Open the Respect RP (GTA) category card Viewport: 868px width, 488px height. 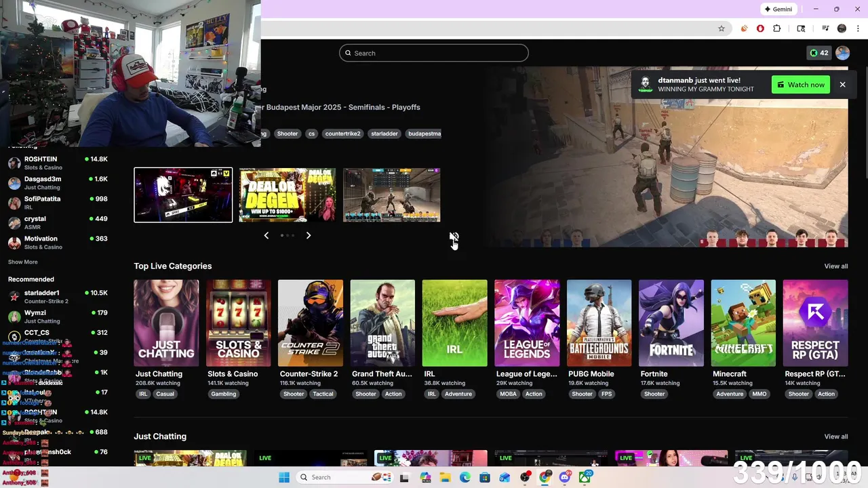[x=815, y=323]
